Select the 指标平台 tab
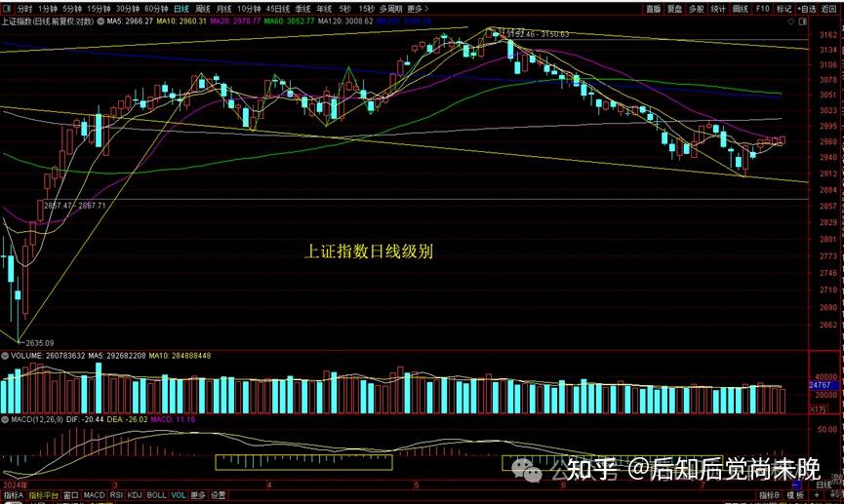 coord(43,495)
